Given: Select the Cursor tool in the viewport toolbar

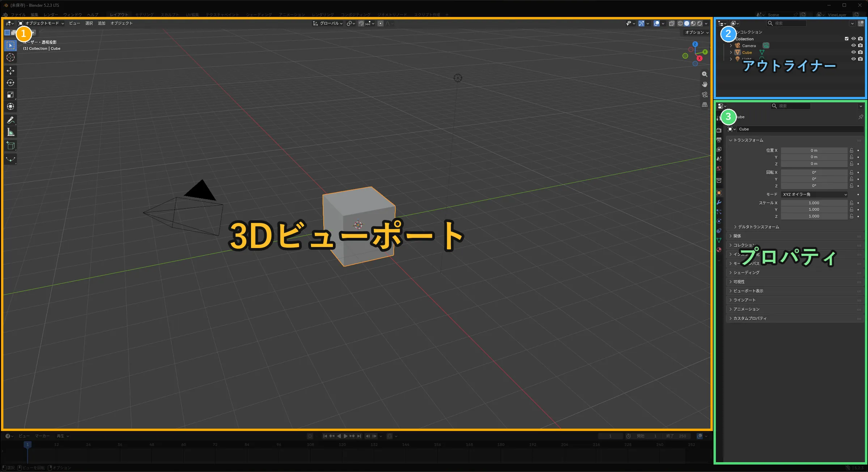Looking at the screenshot, I should 10,58.
